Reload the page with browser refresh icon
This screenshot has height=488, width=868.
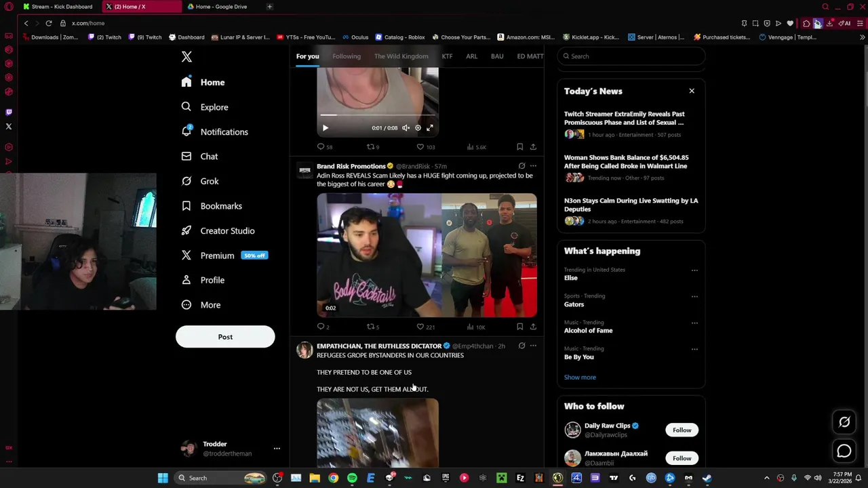click(49, 23)
